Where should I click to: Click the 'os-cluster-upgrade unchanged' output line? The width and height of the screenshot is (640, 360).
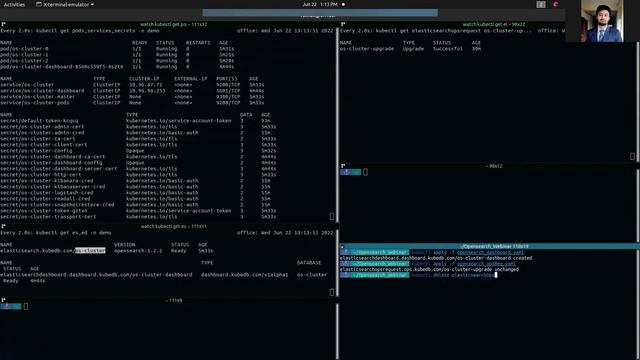click(x=429, y=269)
